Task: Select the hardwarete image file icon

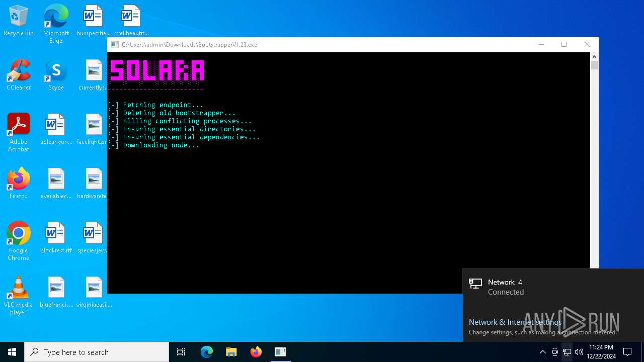Action: click(x=93, y=184)
